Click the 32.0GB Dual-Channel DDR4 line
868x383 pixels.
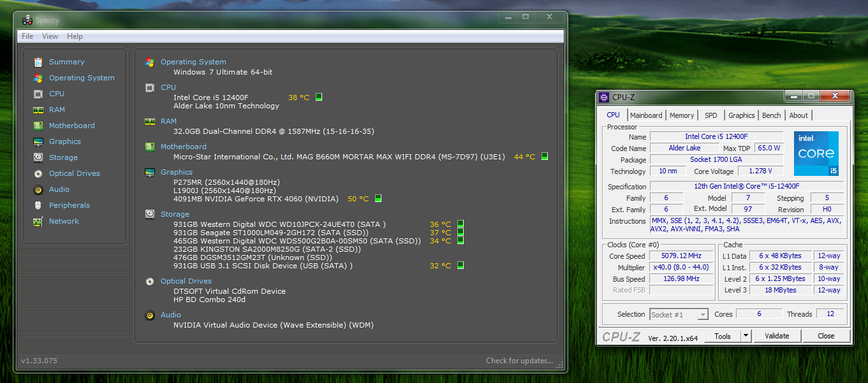(274, 131)
